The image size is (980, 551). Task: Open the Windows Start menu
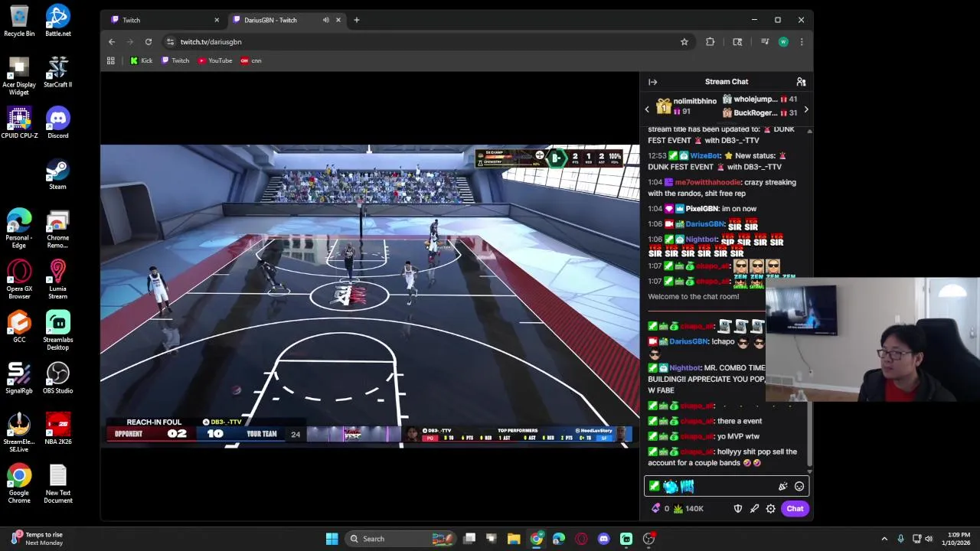click(x=332, y=539)
